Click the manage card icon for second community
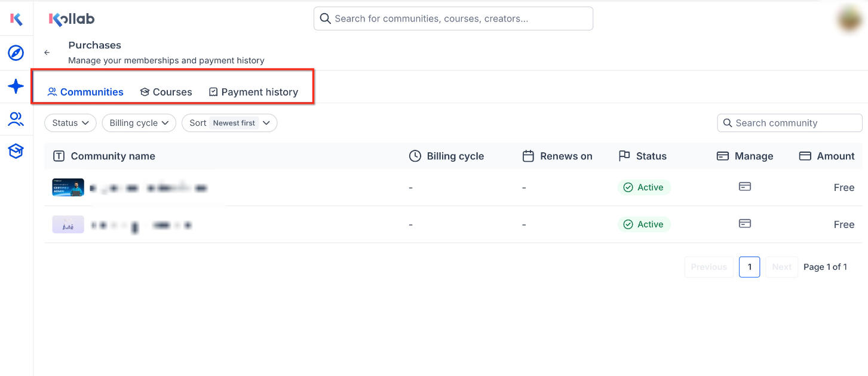Image resolution: width=868 pixels, height=376 pixels. point(745,224)
